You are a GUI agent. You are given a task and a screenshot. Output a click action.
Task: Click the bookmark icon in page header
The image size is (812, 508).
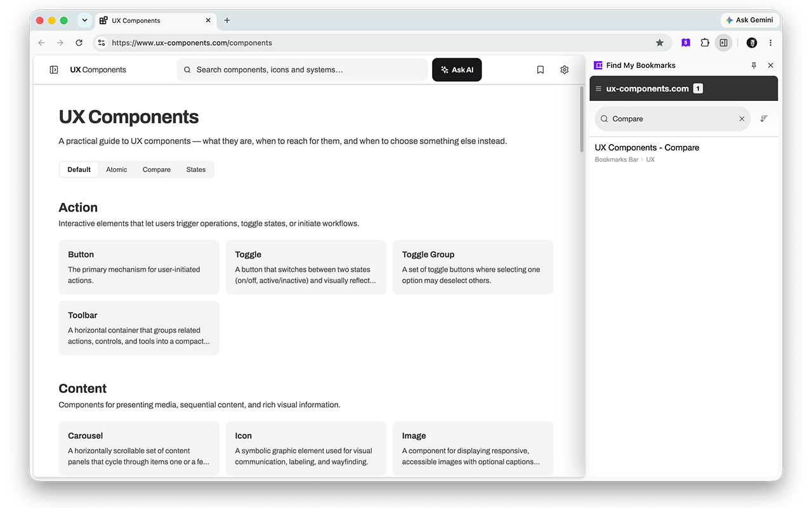coord(540,70)
